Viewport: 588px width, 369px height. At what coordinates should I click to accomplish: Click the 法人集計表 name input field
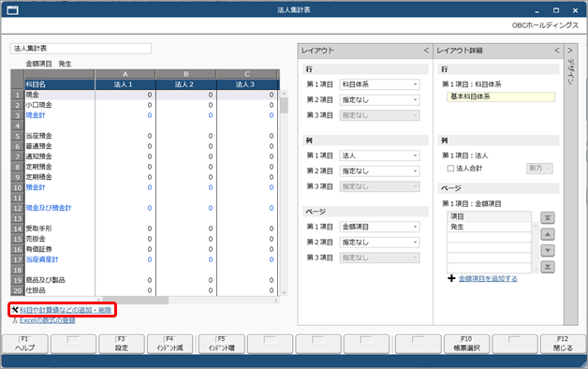click(81, 49)
